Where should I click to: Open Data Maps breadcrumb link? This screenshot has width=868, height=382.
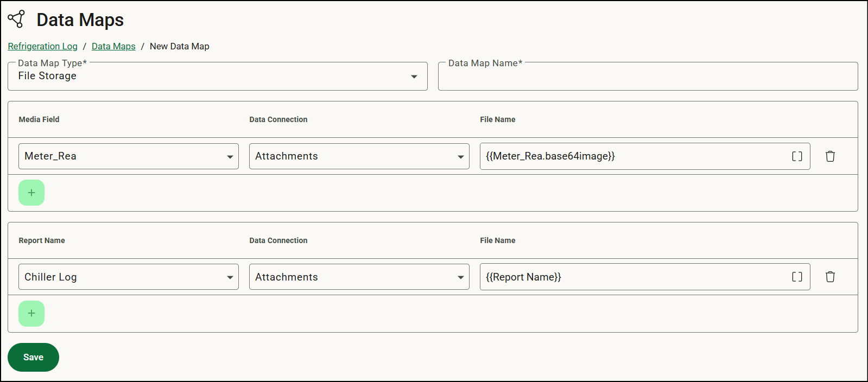[x=113, y=46]
